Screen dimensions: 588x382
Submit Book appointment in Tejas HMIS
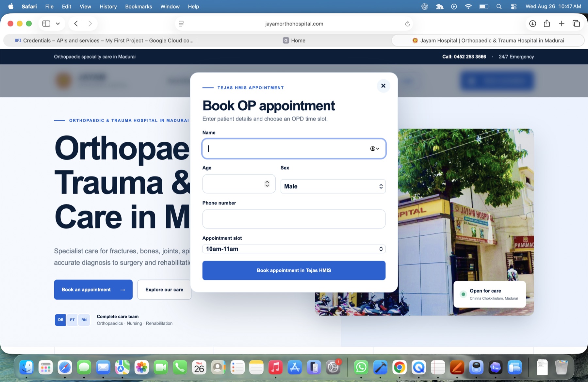pyautogui.click(x=294, y=270)
